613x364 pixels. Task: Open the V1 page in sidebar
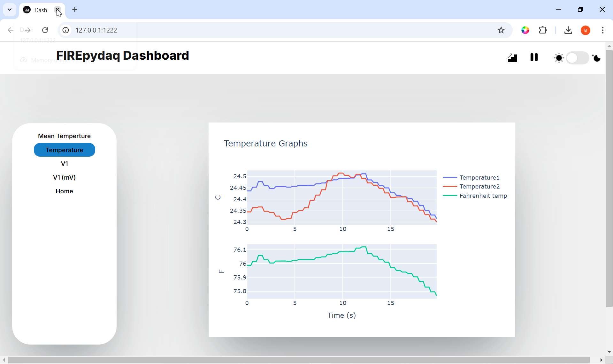[64, 164]
